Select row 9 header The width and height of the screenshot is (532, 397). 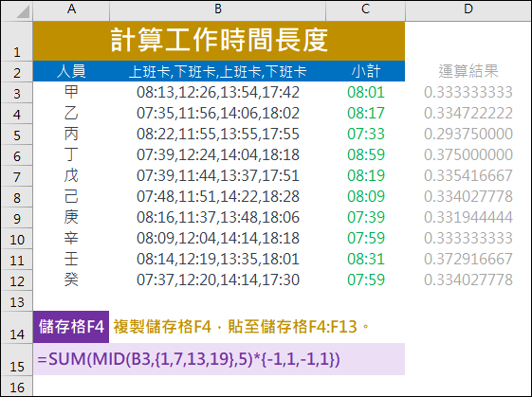[x=17, y=218]
